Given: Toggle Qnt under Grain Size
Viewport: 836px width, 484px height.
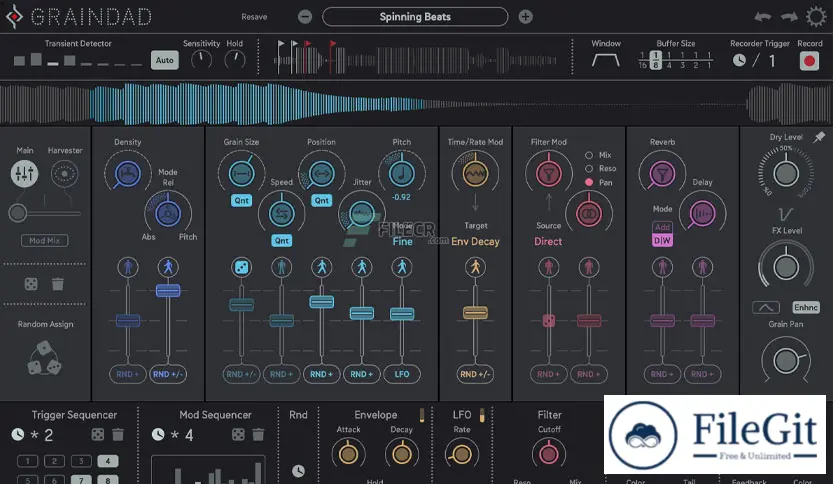Looking at the screenshot, I should 241,200.
